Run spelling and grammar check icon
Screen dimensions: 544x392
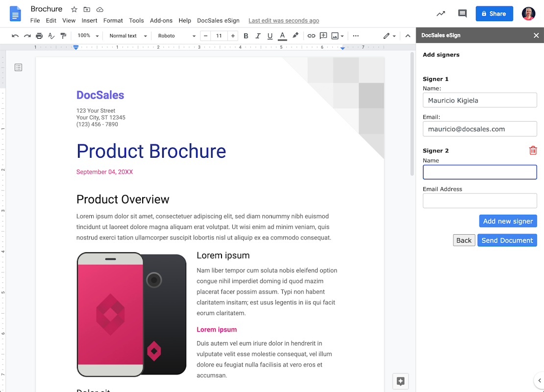click(x=51, y=36)
